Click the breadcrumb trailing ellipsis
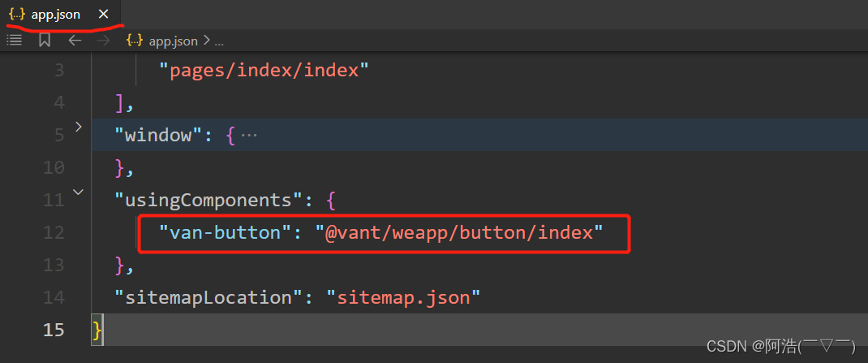This screenshot has height=363, width=868. 218,40
